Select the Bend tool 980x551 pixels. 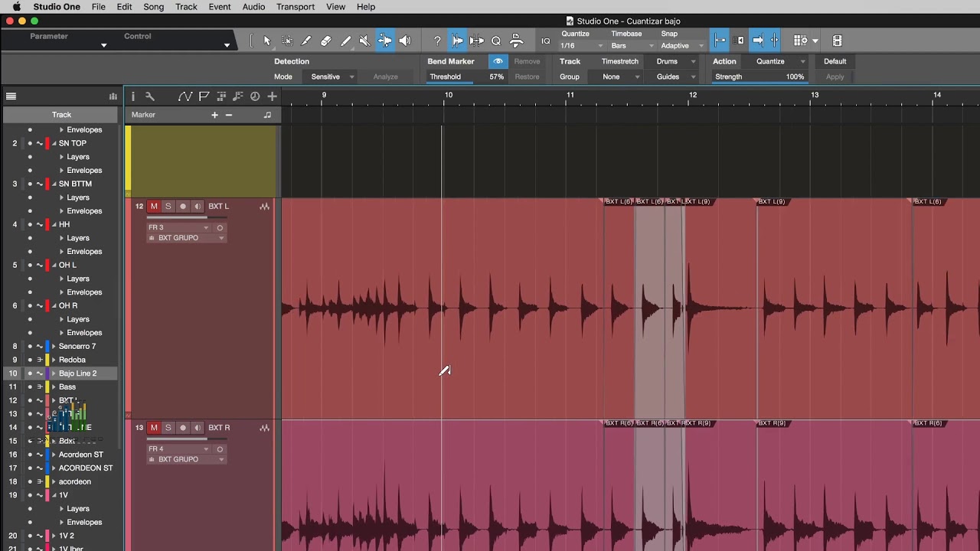385,41
